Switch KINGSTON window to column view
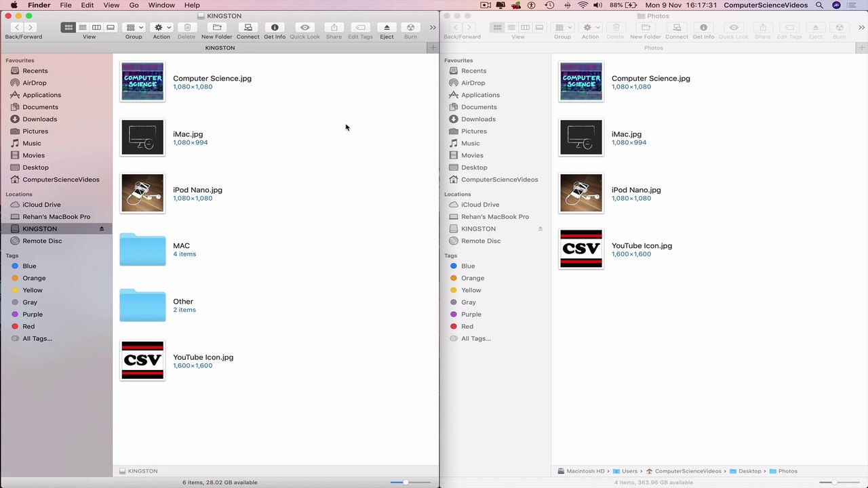 coord(96,27)
